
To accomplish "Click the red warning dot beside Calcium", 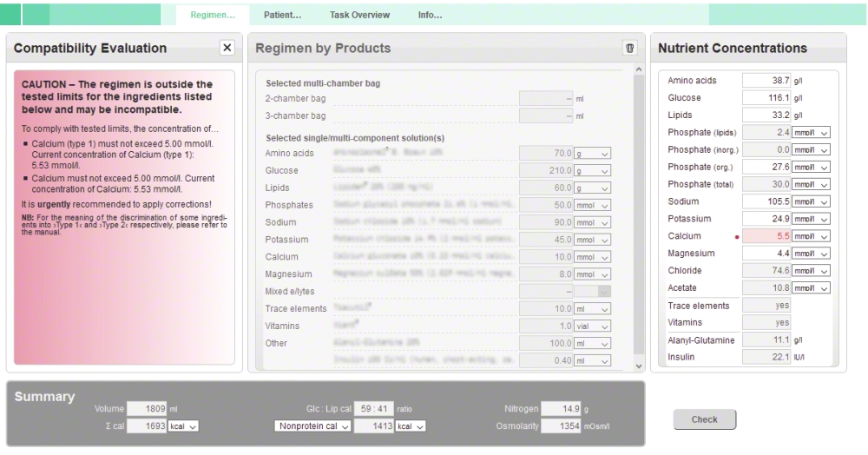I will point(736,236).
